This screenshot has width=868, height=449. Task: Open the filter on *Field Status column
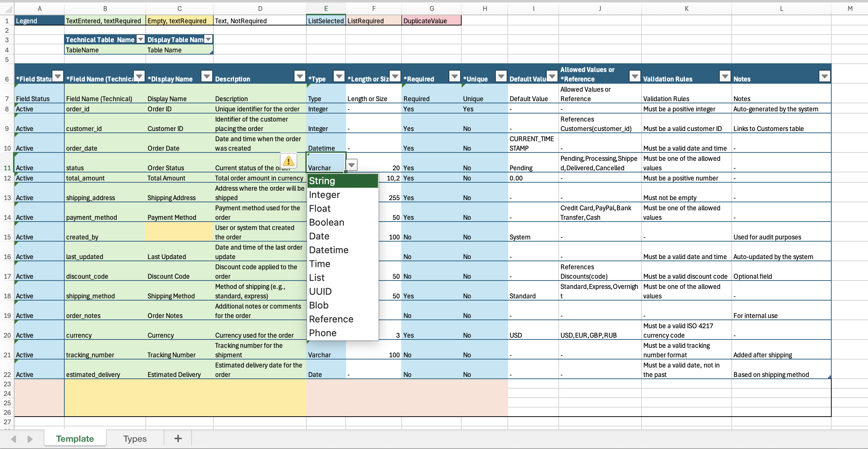coord(58,76)
